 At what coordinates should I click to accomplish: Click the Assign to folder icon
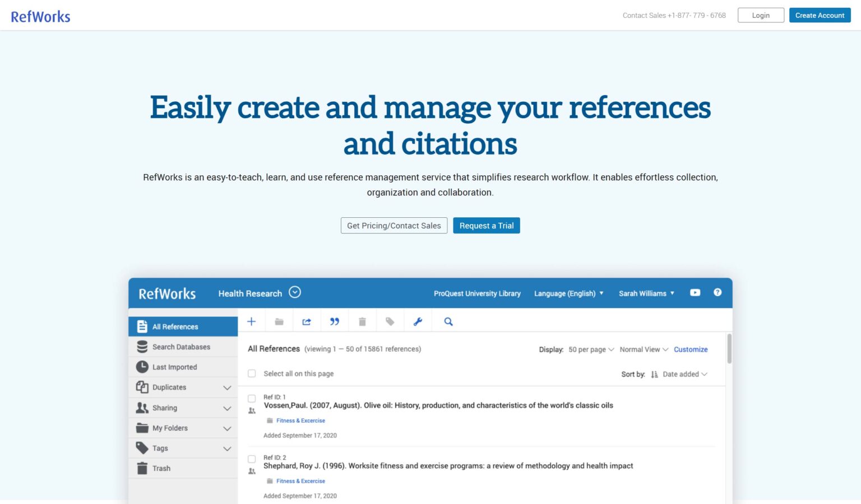click(x=279, y=321)
